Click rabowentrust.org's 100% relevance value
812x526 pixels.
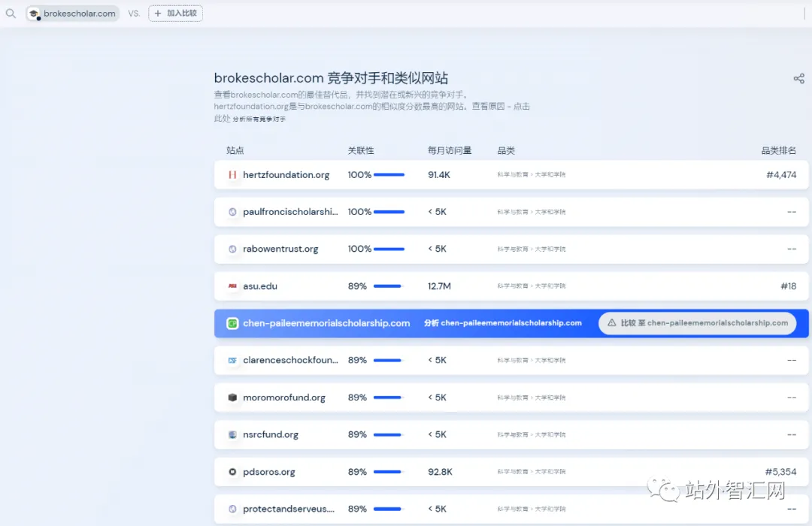359,249
